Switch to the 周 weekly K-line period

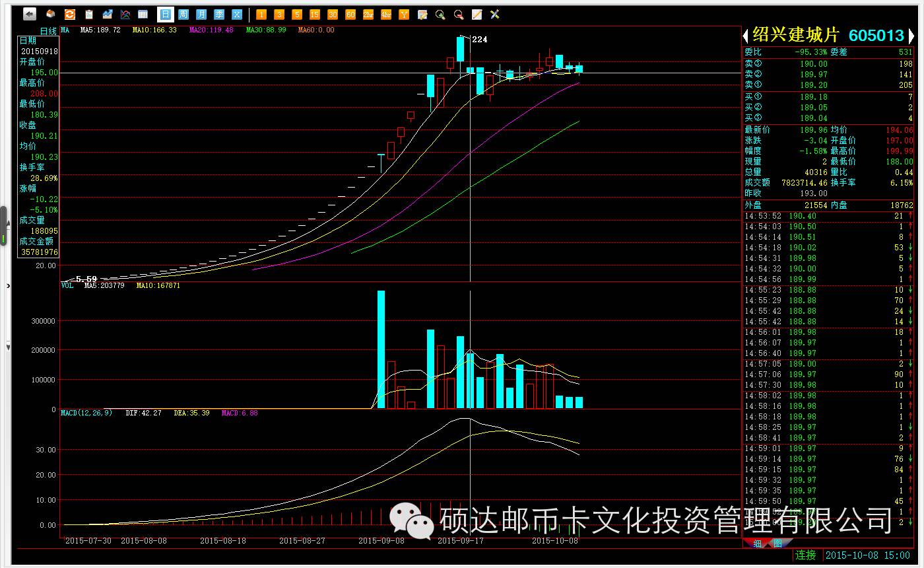183,14
